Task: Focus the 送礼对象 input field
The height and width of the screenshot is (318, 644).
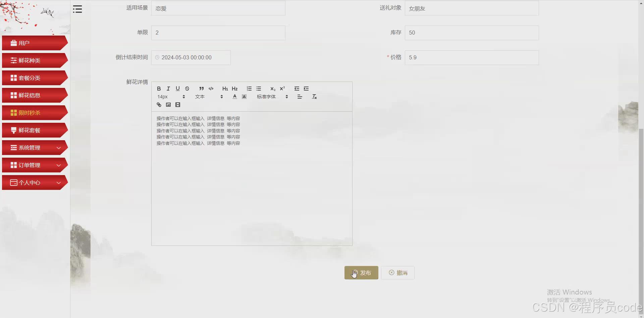Action: [472, 8]
